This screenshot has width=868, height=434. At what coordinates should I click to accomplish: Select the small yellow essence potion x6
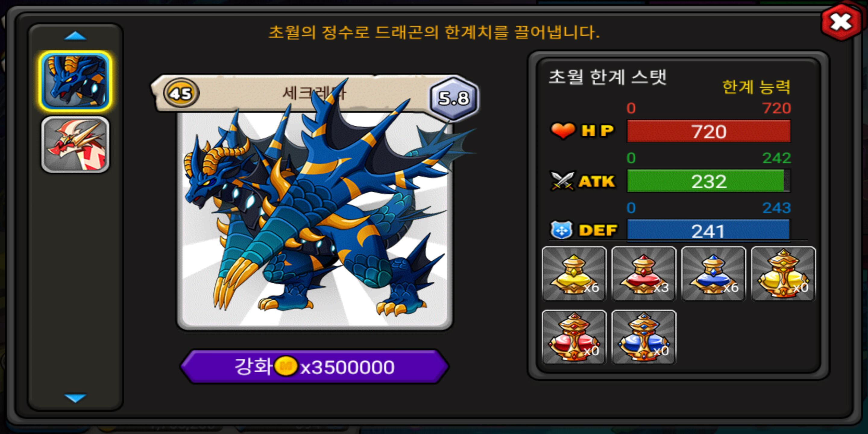574,274
